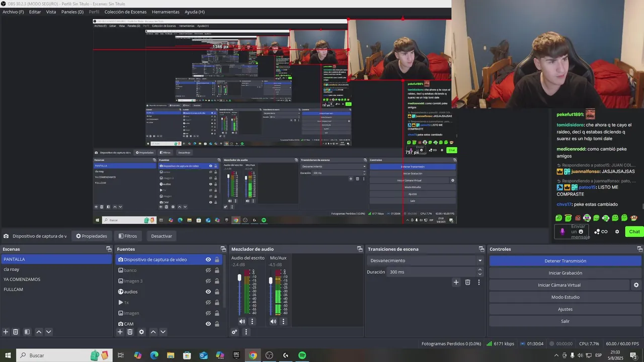Click Detener Transmisión button
644x362 pixels.
[565, 261]
